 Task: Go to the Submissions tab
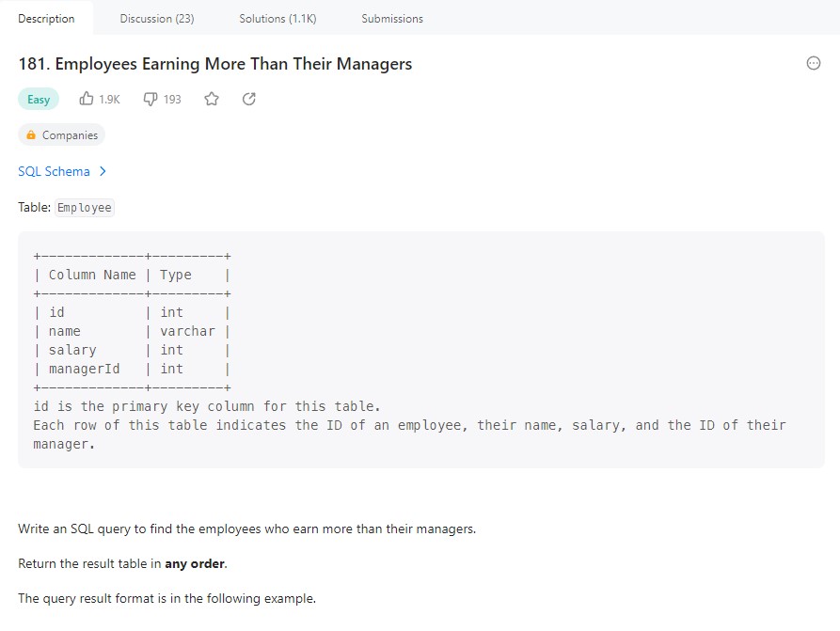392,19
